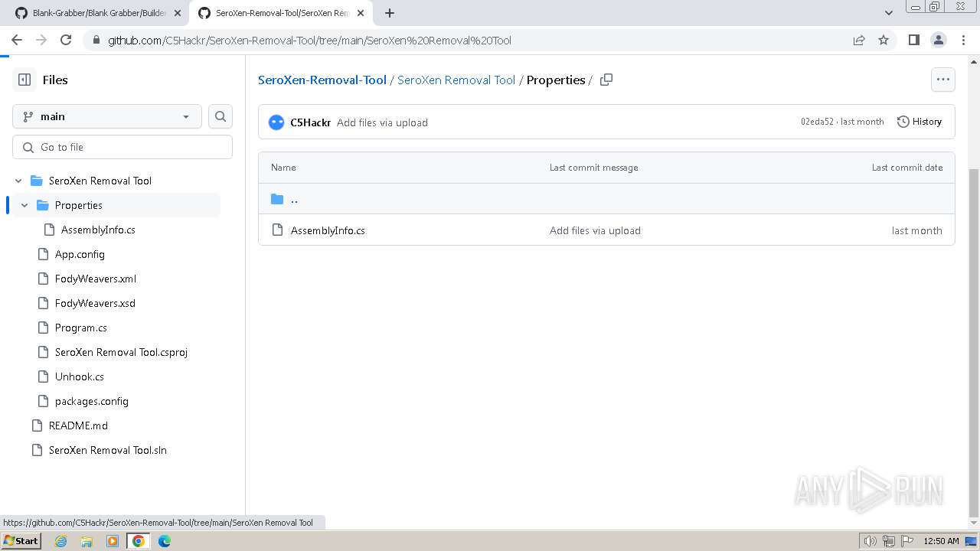The width and height of the screenshot is (980, 551).
Task: Go to SeroXen Removal Tool breadcrumb folder
Action: click(456, 80)
